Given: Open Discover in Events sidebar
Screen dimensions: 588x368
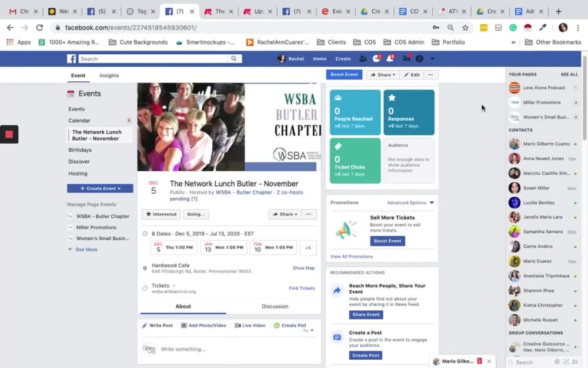Looking at the screenshot, I should tap(79, 161).
